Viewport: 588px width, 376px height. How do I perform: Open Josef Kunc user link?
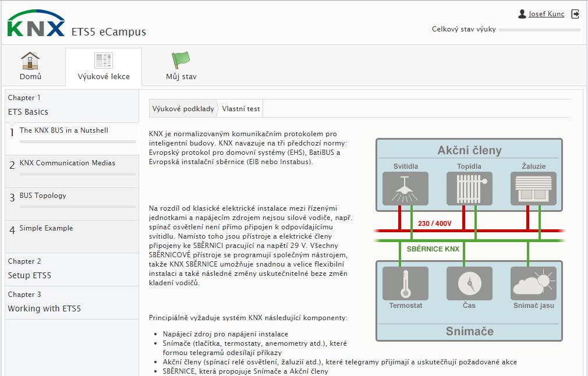coord(547,14)
